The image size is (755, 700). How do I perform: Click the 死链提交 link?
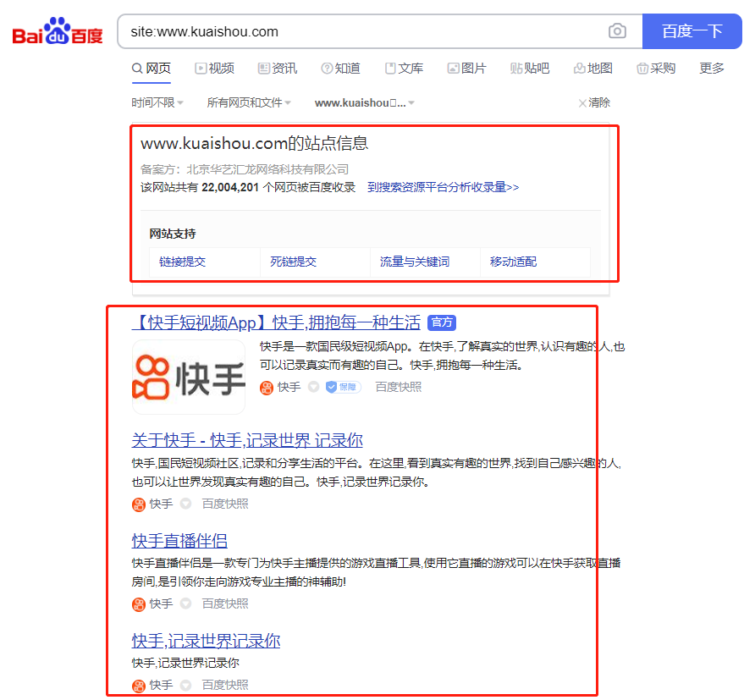point(293,262)
